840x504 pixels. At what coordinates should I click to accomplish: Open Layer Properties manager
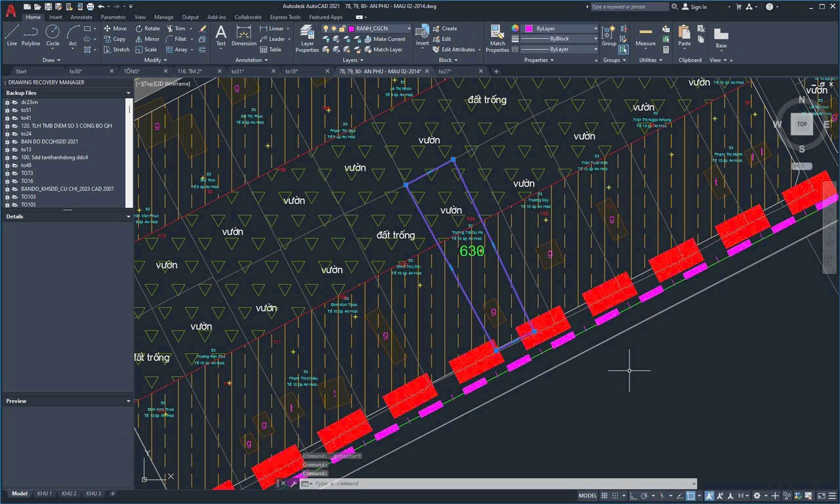tap(306, 38)
